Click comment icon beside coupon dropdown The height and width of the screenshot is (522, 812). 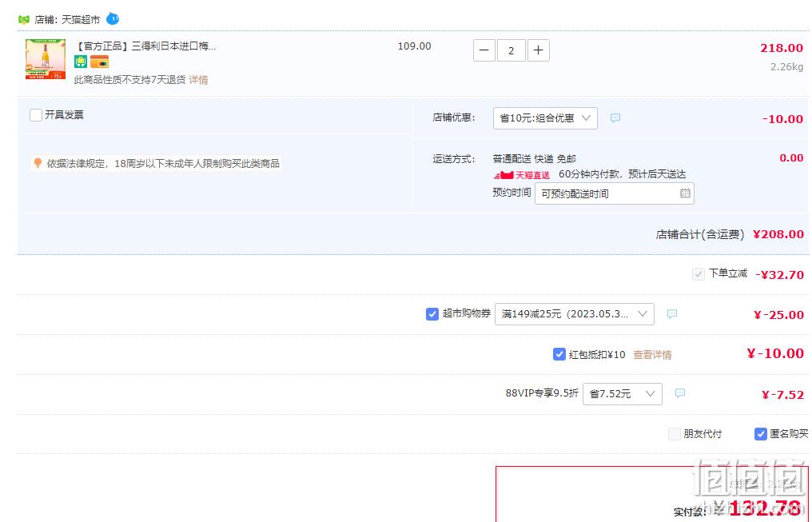point(671,314)
